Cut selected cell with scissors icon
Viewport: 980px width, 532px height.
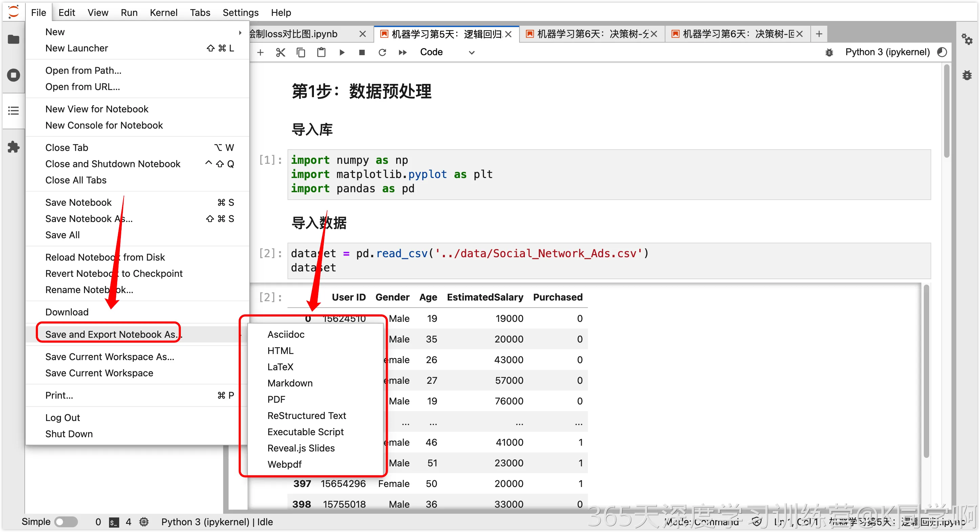coord(281,52)
